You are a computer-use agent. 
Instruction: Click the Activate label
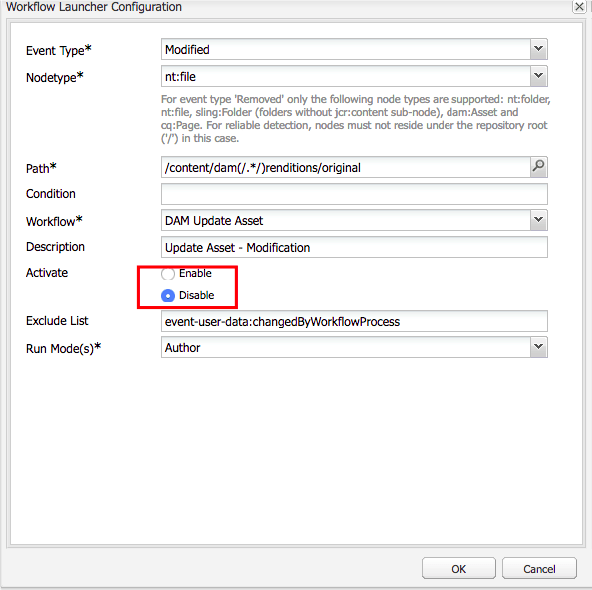pos(47,273)
